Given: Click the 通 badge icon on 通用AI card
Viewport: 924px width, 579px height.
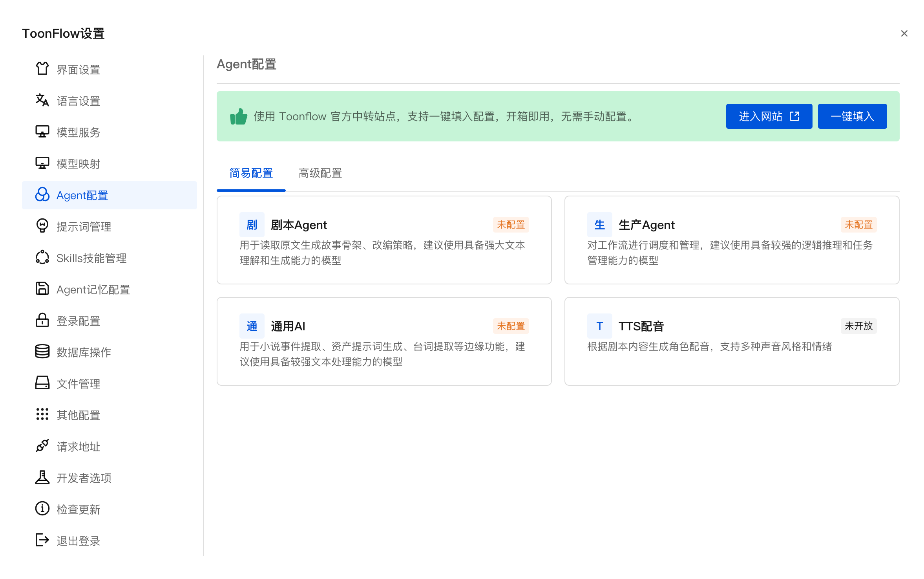Looking at the screenshot, I should [x=252, y=326].
